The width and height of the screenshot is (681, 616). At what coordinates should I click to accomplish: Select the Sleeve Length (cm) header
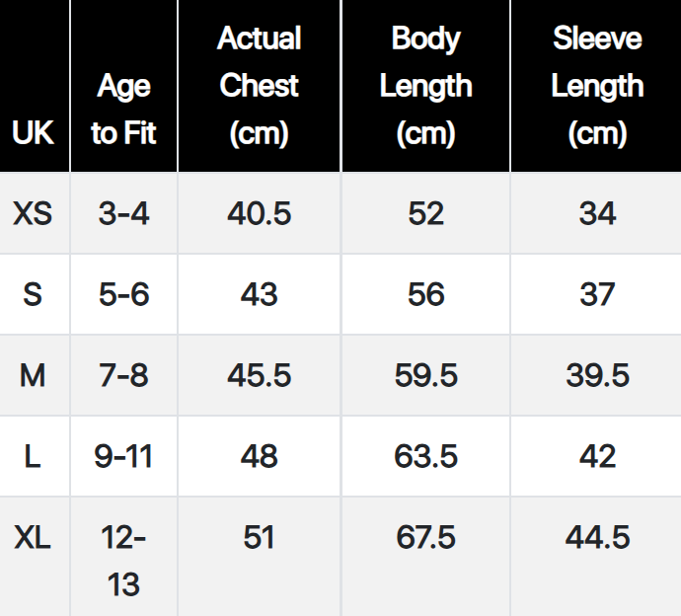click(596, 86)
